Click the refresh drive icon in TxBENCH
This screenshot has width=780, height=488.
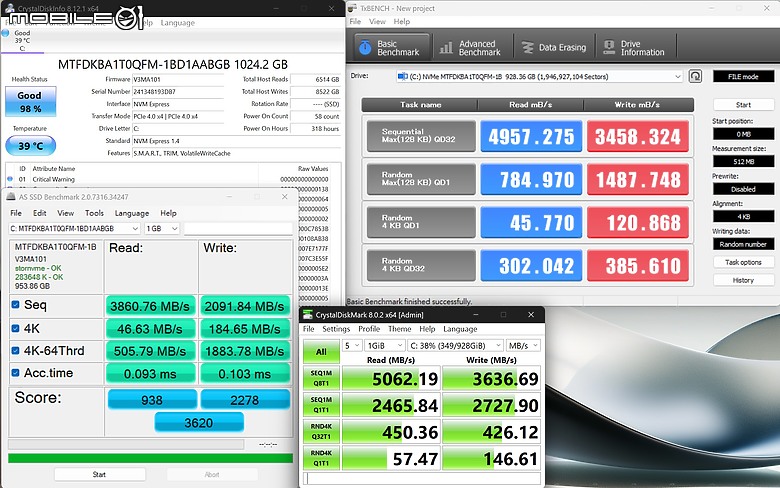(x=695, y=76)
